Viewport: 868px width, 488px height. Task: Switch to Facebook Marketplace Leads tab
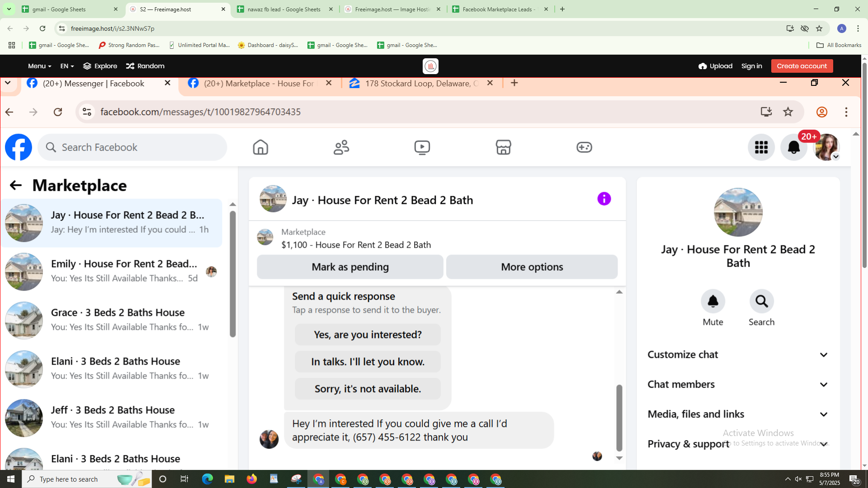499,9
